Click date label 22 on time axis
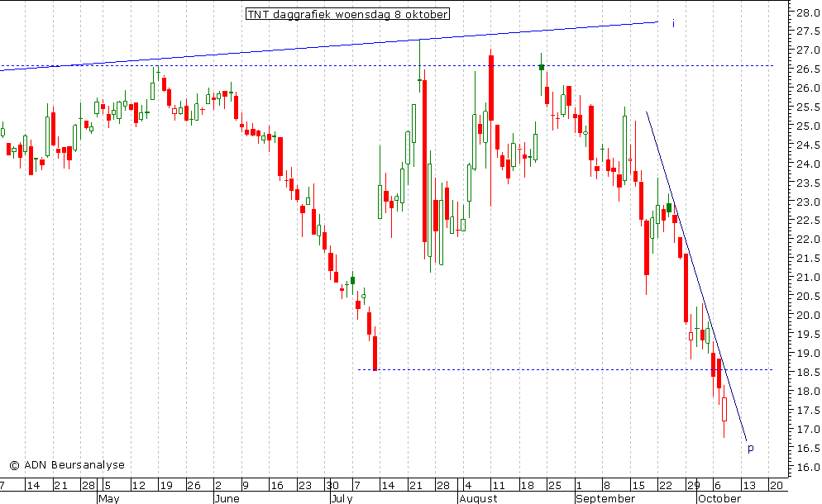Image resolution: width=822 pixels, height=504 pixels. 665,485
